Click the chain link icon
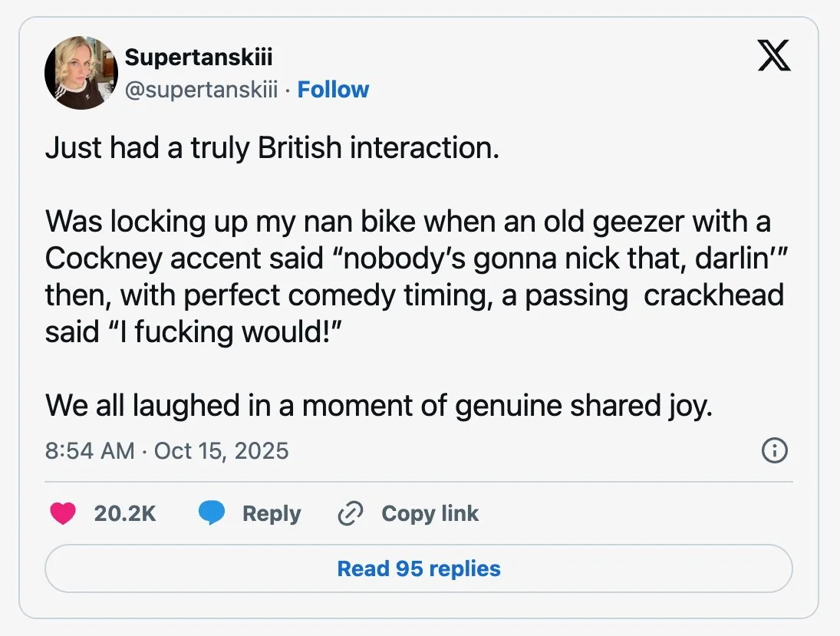Screen dimensions: 840x636 pyautogui.click(x=350, y=513)
